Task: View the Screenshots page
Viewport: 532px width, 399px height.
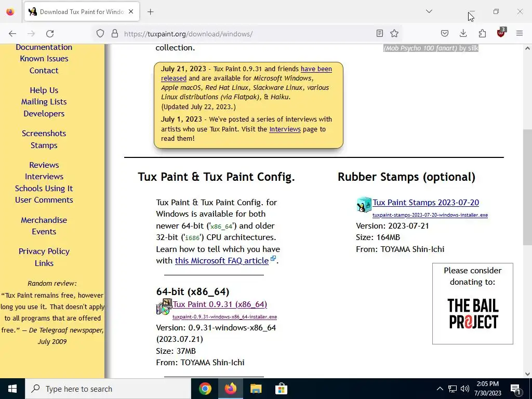Action: (x=44, y=134)
